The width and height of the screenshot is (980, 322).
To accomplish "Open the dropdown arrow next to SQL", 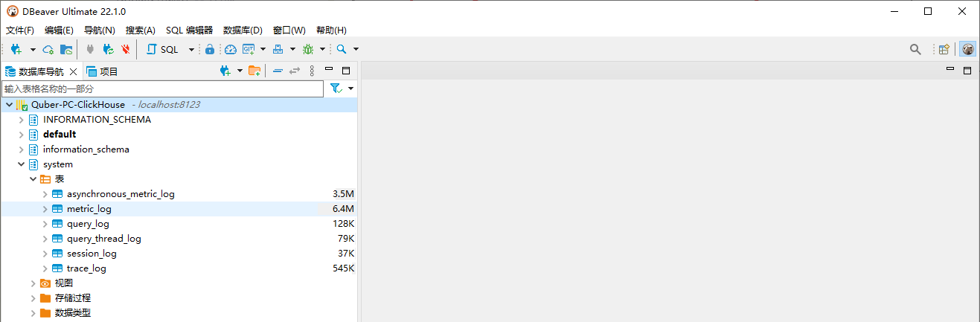I will (x=191, y=49).
